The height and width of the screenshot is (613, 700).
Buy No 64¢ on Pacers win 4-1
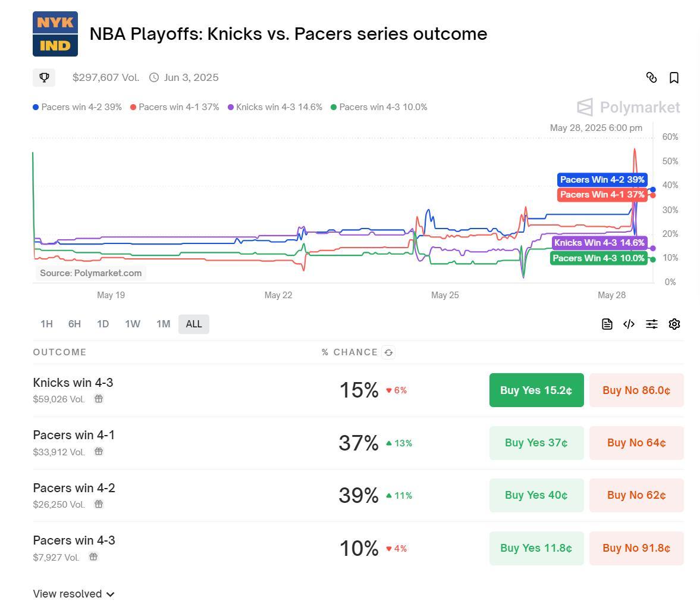pyautogui.click(x=636, y=443)
